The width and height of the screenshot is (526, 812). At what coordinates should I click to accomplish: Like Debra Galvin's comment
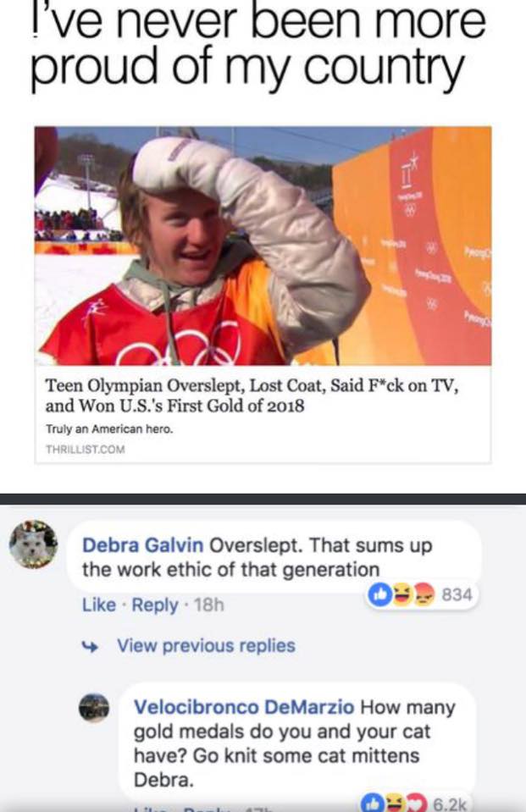(x=99, y=605)
